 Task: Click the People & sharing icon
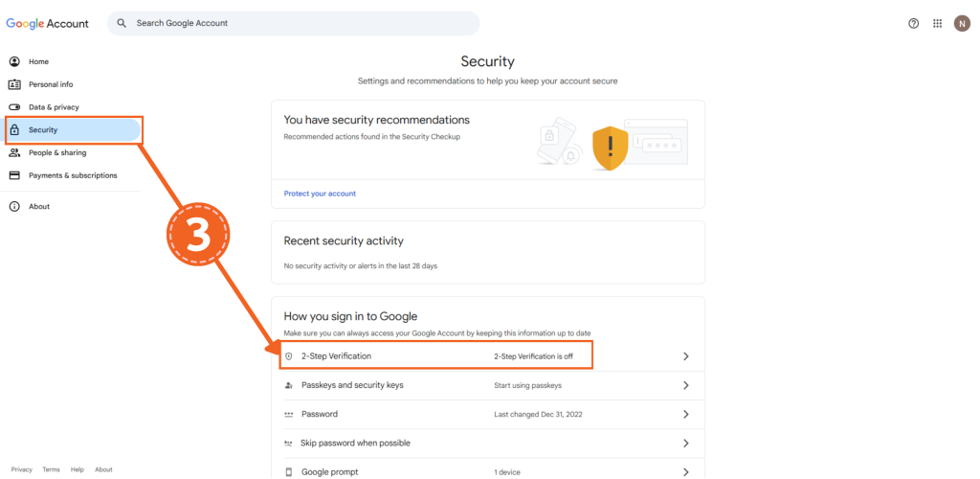click(14, 152)
